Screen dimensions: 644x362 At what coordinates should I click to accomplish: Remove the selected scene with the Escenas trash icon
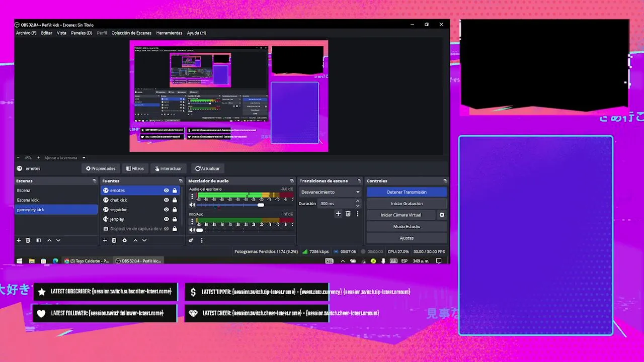(28, 240)
